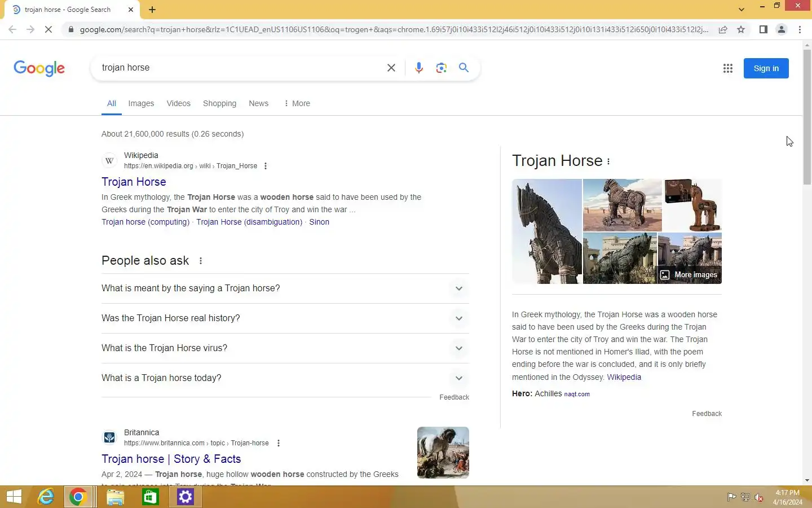
Task: Open the Google apps grid
Action: point(728,68)
